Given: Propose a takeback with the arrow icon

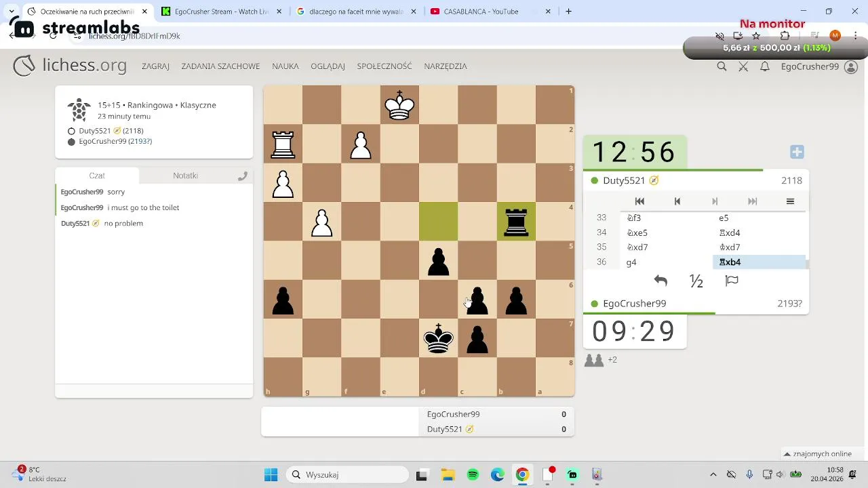Looking at the screenshot, I should [x=660, y=281].
